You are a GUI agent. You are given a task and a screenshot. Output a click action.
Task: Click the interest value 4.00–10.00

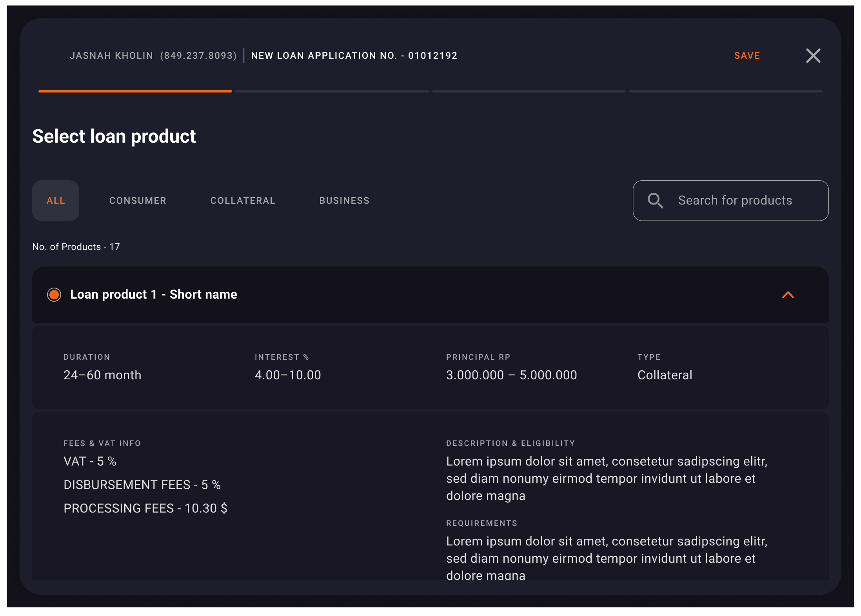(x=288, y=375)
